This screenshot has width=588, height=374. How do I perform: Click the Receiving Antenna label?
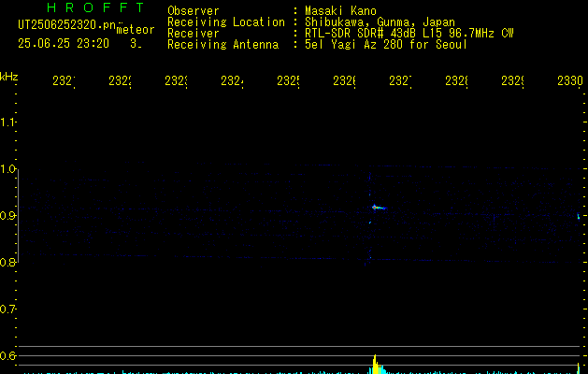tap(222, 45)
